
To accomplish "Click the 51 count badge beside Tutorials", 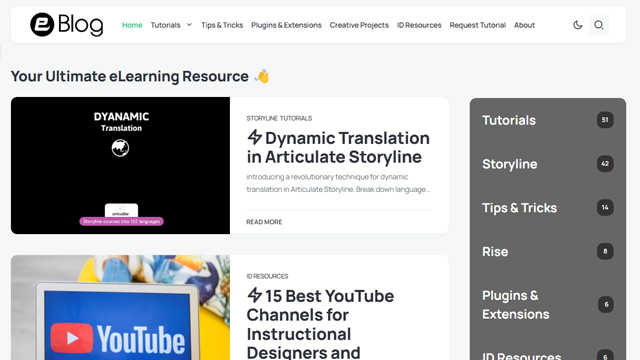I will tap(605, 120).
